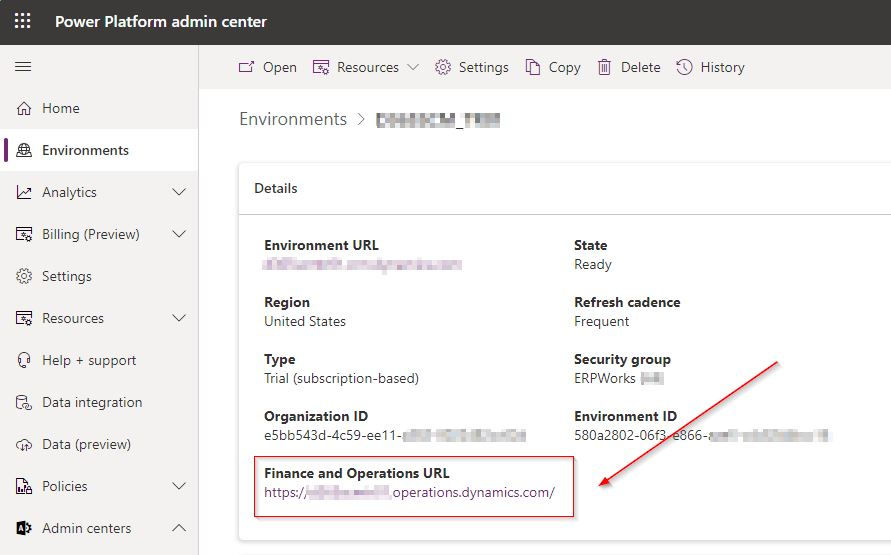Open the Finance and Operations URL link

(409, 492)
